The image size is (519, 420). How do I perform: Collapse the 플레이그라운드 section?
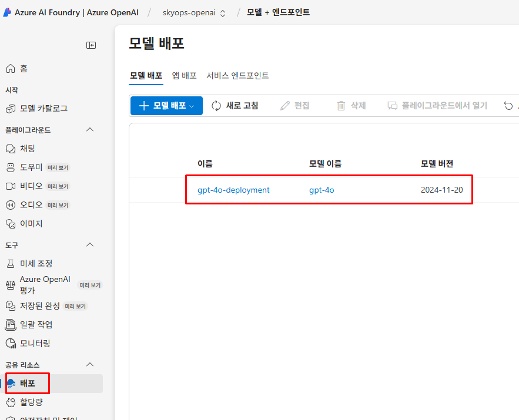[x=89, y=129]
